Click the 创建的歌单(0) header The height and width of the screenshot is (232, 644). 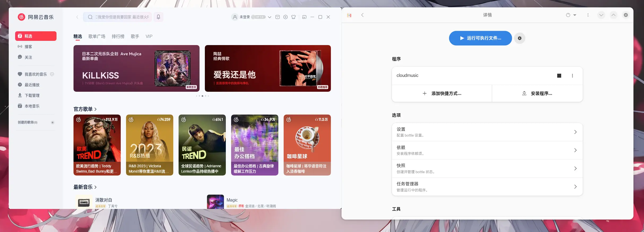(x=28, y=122)
